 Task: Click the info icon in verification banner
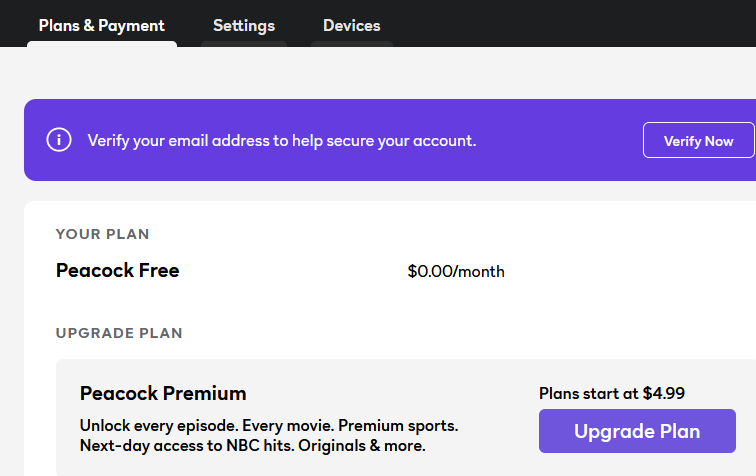point(59,140)
